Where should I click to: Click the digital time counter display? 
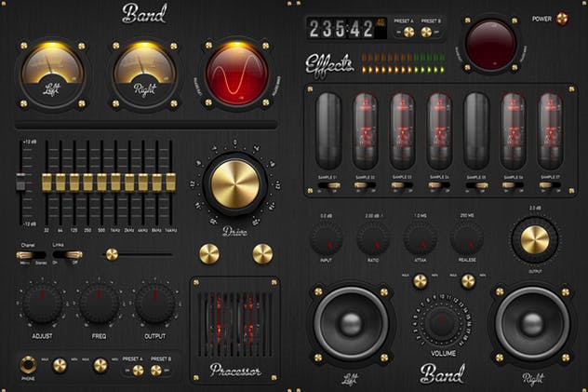pyautogui.click(x=337, y=28)
